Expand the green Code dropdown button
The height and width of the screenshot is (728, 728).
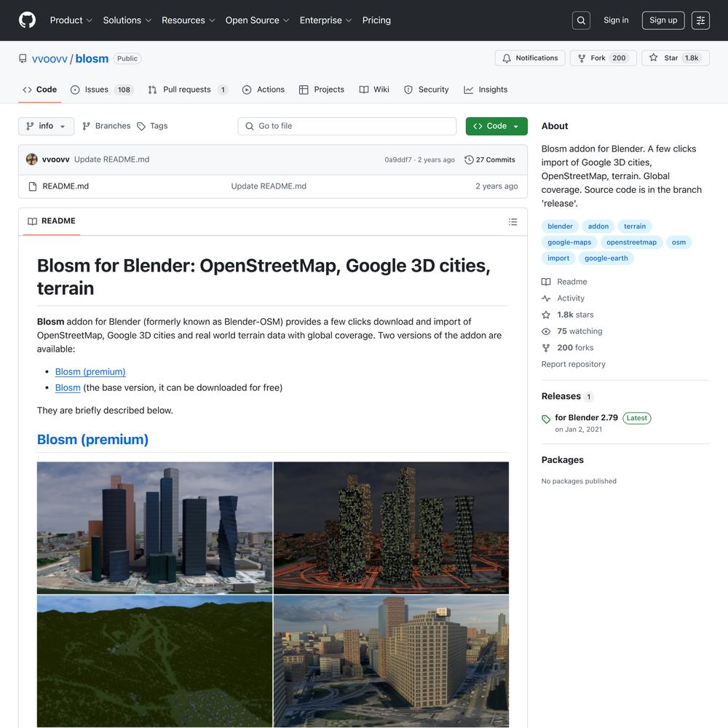496,126
